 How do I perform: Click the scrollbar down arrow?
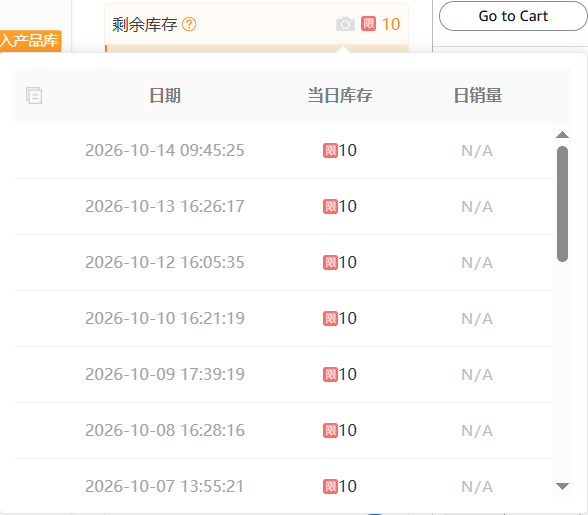(562, 486)
